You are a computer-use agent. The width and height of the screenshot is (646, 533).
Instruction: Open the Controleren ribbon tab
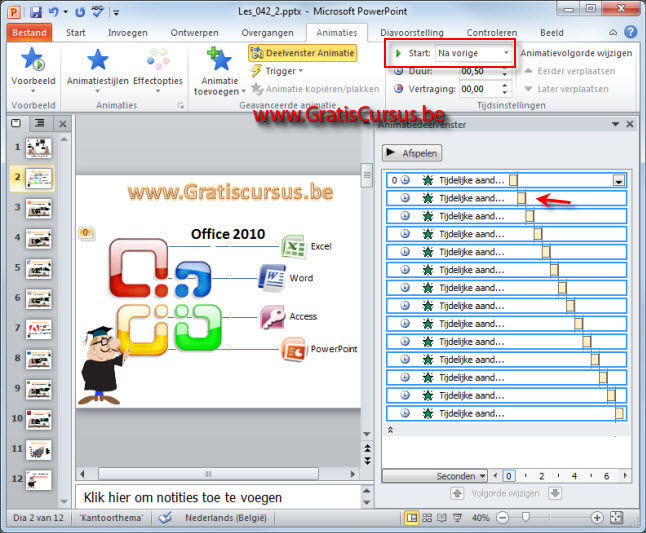click(x=492, y=33)
